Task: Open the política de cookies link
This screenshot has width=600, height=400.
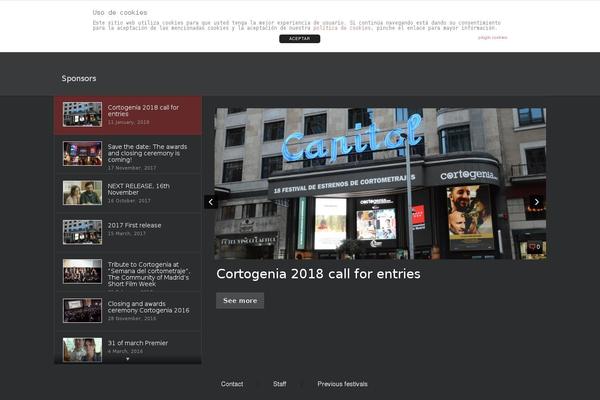Action: [341, 28]
